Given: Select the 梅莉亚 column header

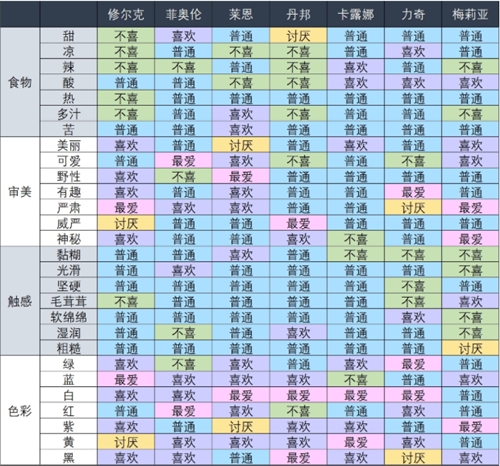Looking at the screenshot, I should (470, 14).
